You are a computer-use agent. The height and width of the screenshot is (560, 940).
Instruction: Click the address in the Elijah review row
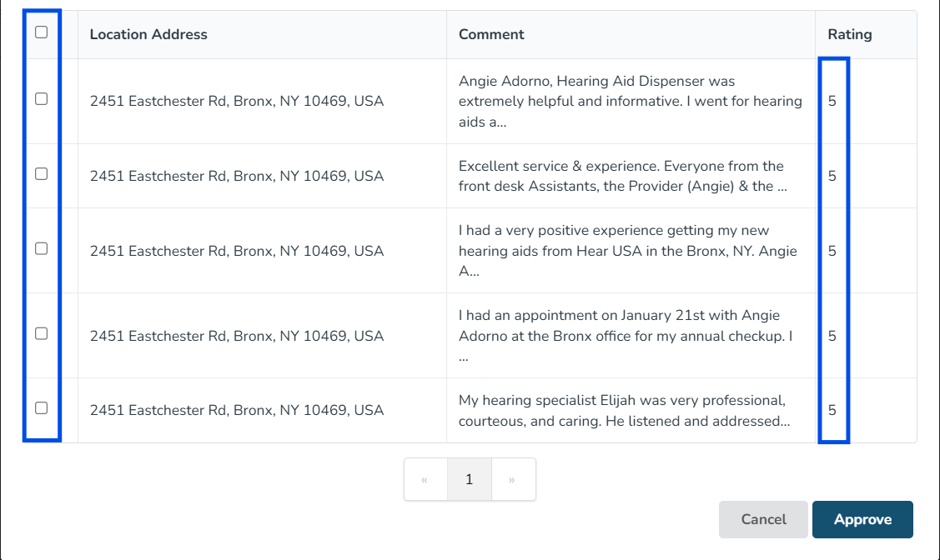[x=237, y=411]
